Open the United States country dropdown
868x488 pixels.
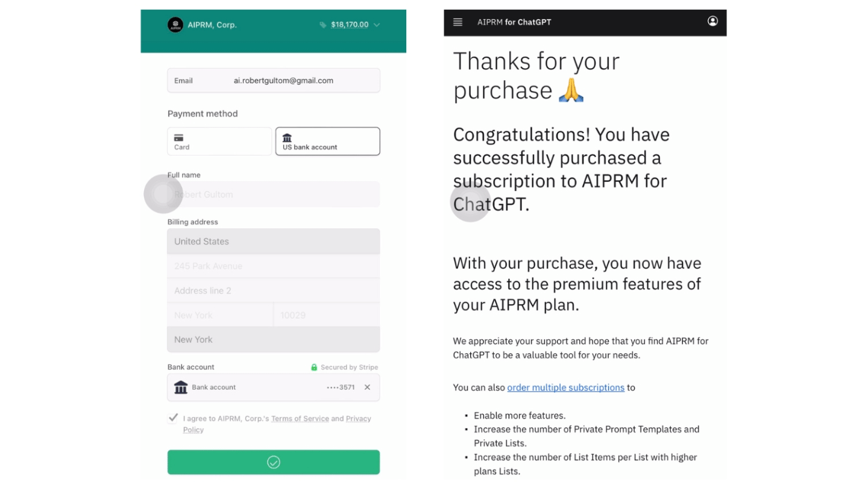(x=274, y=242)
